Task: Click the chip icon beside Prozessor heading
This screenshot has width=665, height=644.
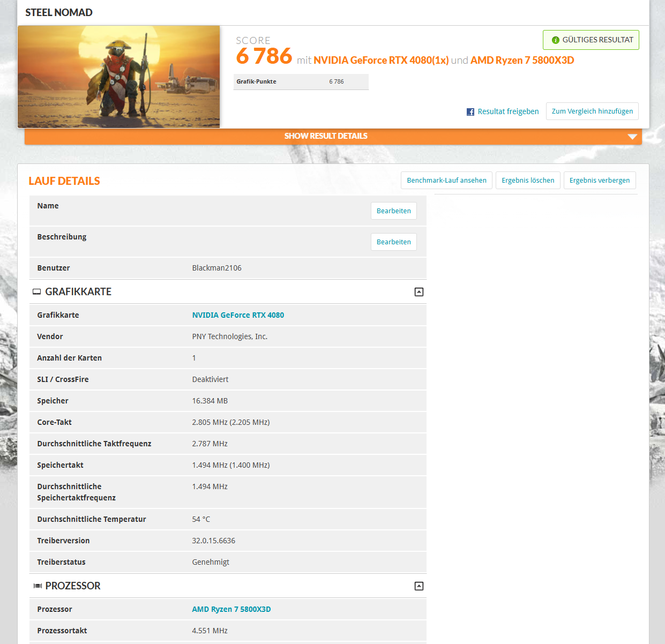Action: 38,586
